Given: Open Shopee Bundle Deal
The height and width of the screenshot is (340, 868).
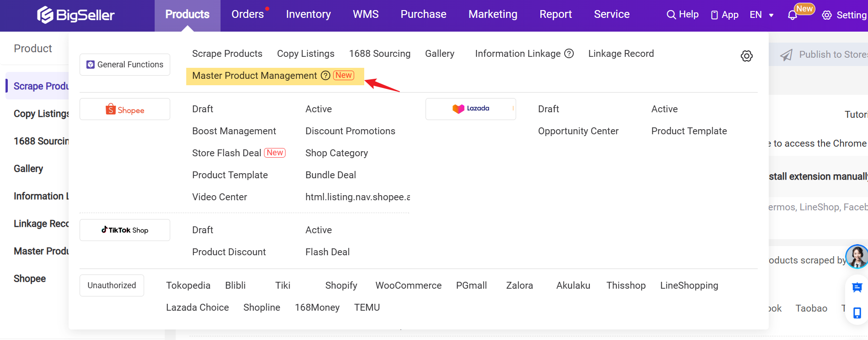Looking at the screenshot, I should (x=331, y=175).
